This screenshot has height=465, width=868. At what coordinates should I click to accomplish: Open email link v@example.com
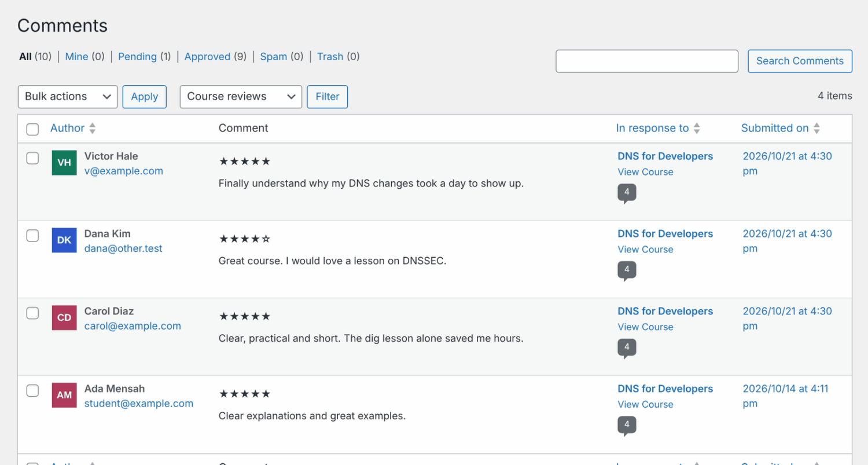(x=124, y=171)
